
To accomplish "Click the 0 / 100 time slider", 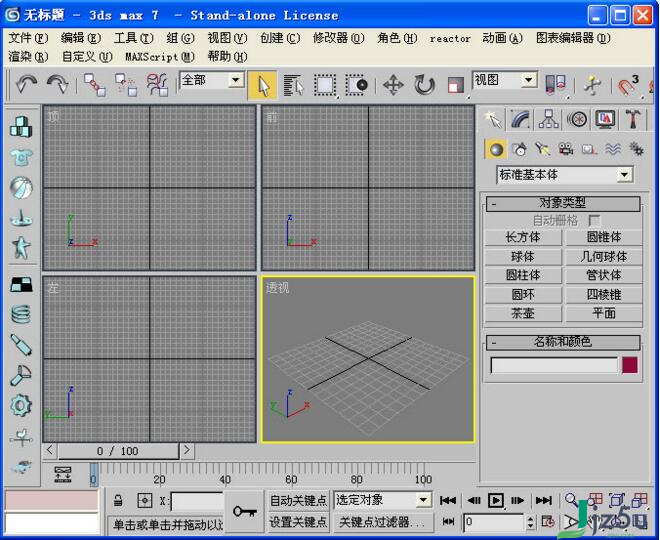I will tap(117, 451).
